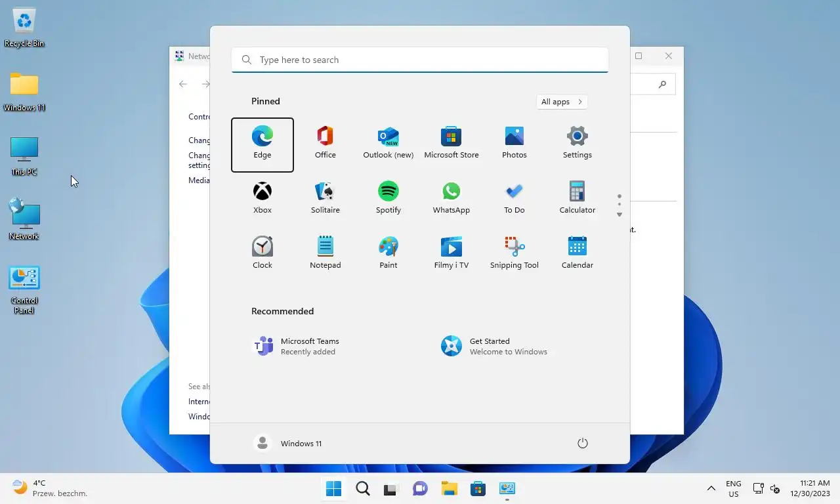Screen dimensions: 840x504
Task: Open the clock and date flyout
Action: (810, 489)
